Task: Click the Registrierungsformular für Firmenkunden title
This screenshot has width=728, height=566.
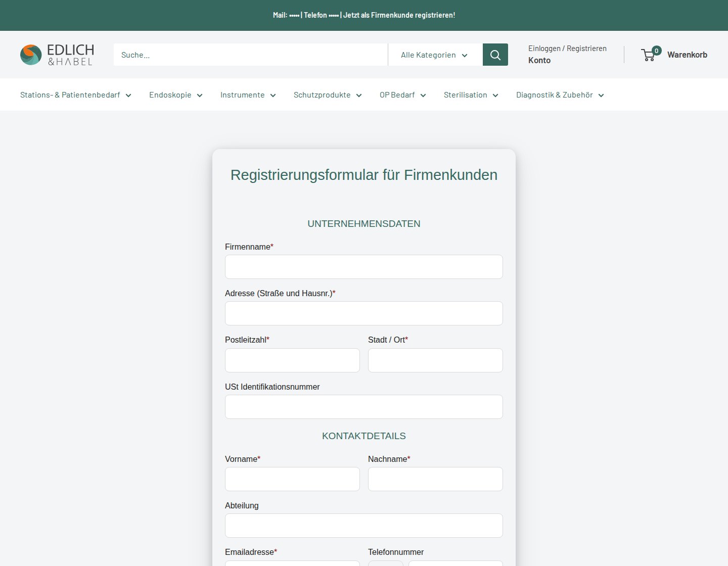Action: 364,175
